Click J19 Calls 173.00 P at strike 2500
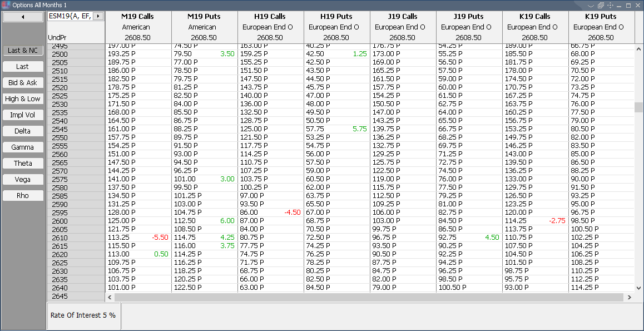Viewport: 644px width, 331px height. point(387,54)
